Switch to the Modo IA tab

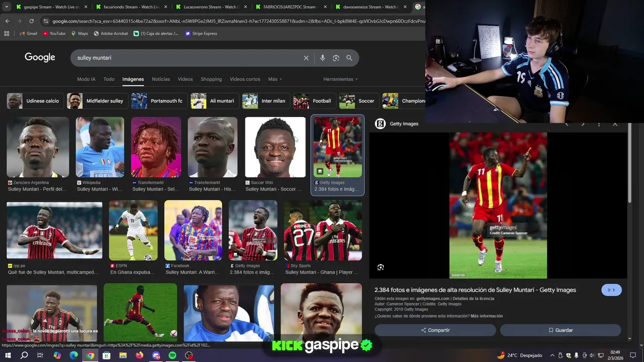tap(86, 79)
